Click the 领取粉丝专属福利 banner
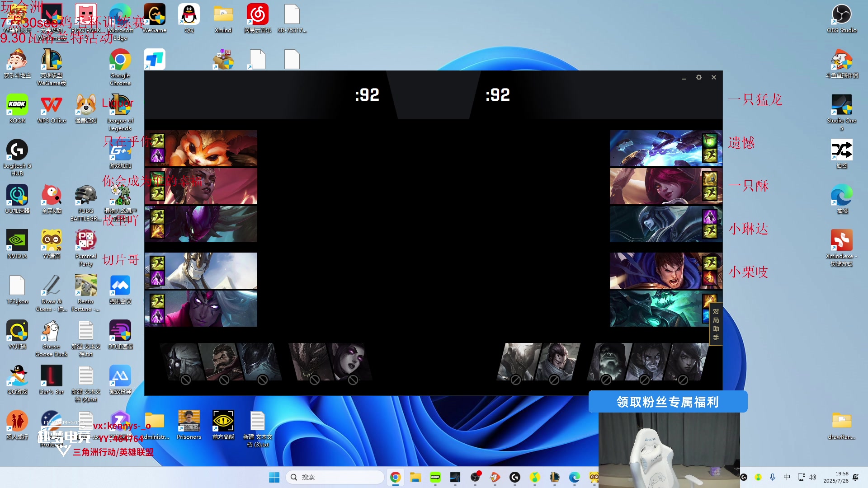868x488 pixels. (668, 402)
